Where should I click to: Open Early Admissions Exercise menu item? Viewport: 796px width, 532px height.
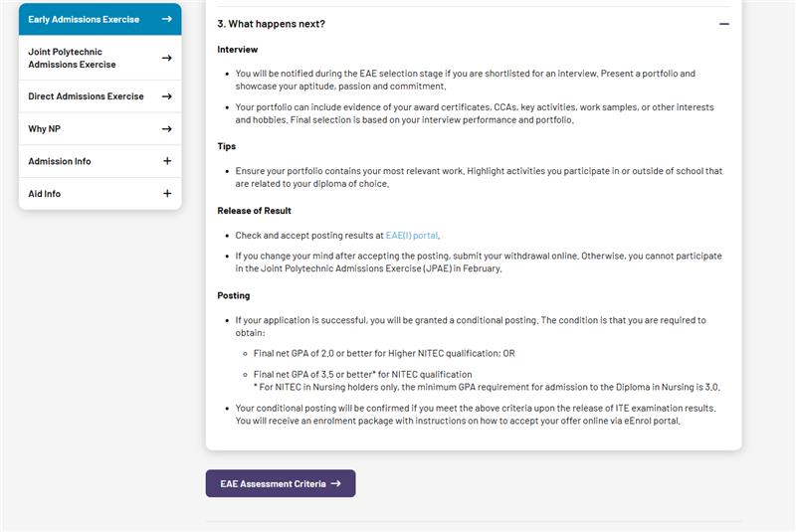coord(84,19)
